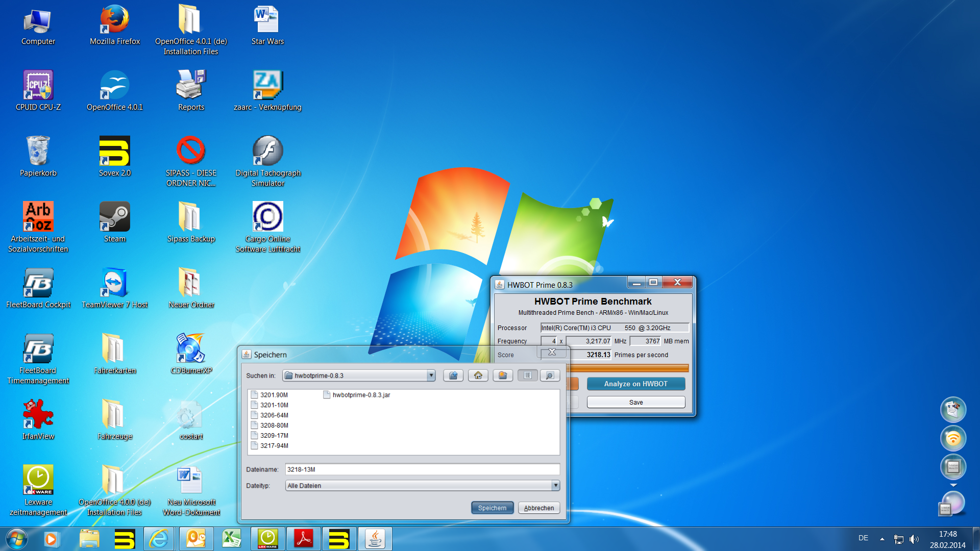Open Internet Explorer from taskbar
Screen dimensions: 980x551
[x=159, y=539]
